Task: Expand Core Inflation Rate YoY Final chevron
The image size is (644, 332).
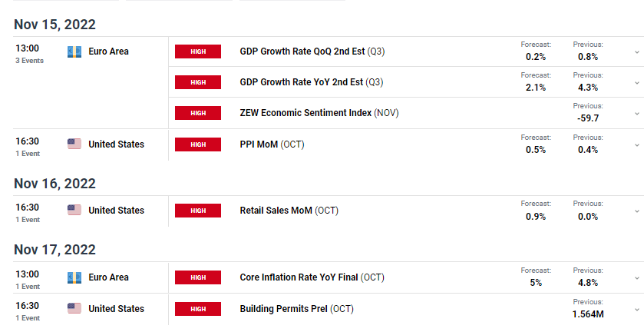Action: tap(637, 278)
